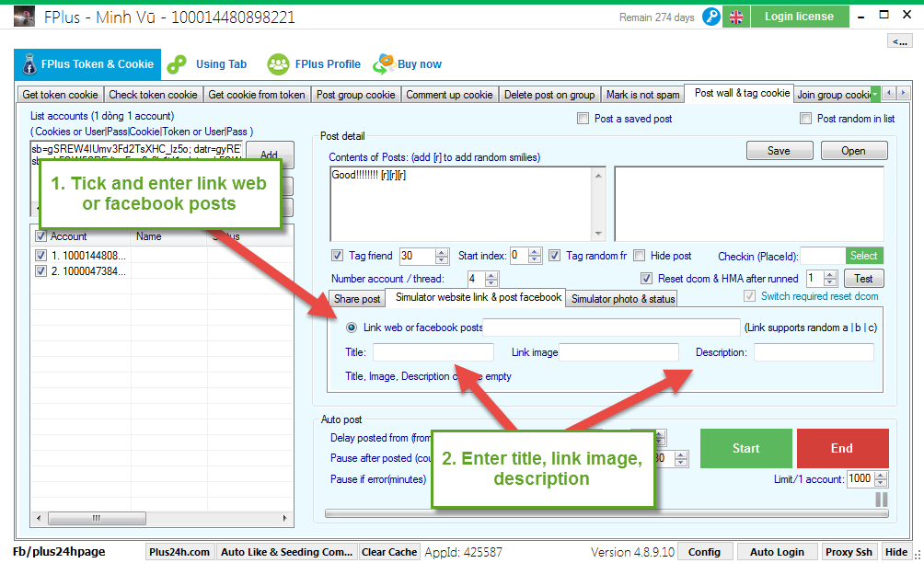This screenshot has height=563, width=924.
Task: Toggle checkbox for account 2. 1000047384...
Action: tap(40, 271)
